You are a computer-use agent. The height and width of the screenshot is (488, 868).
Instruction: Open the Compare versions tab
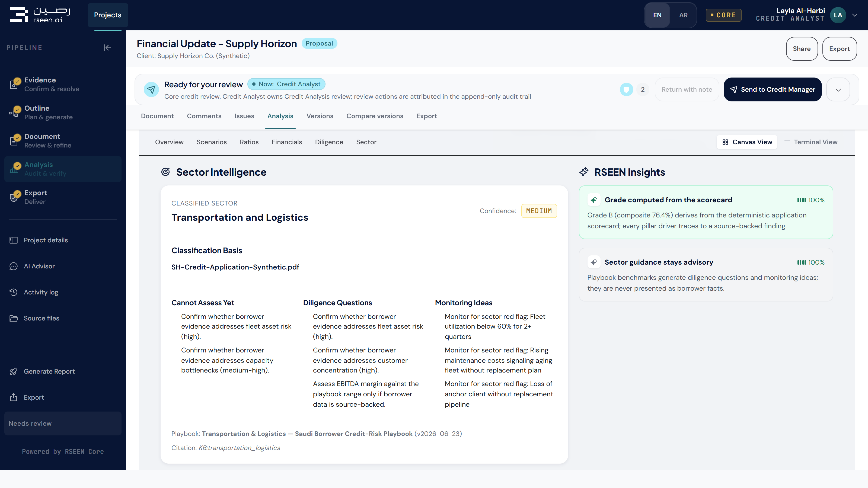[375, 116]
